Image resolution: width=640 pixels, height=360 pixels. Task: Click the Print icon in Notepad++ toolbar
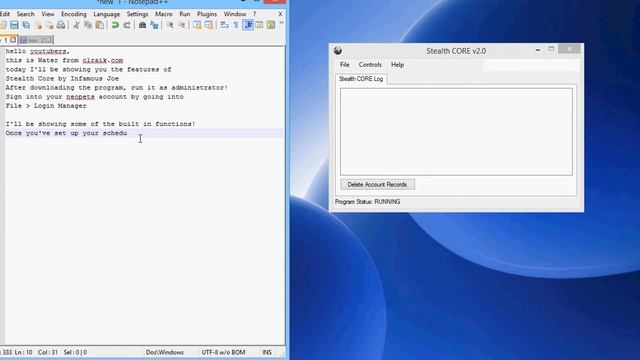61,25
